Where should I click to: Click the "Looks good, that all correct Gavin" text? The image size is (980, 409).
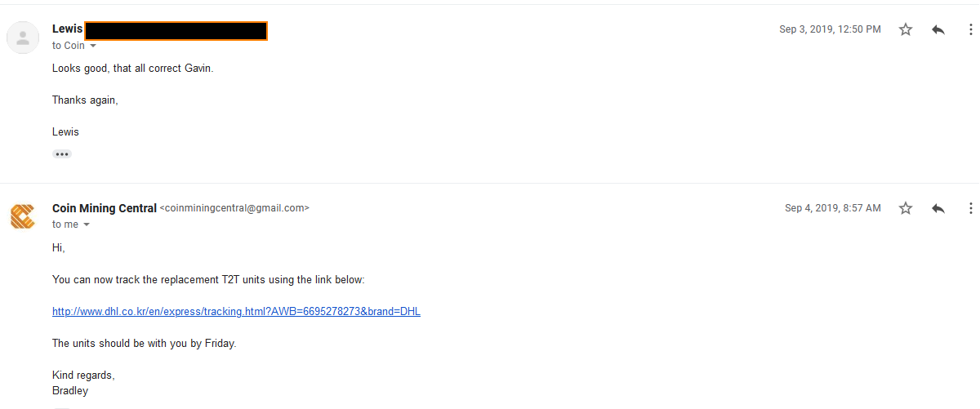(x=132, y=69)
